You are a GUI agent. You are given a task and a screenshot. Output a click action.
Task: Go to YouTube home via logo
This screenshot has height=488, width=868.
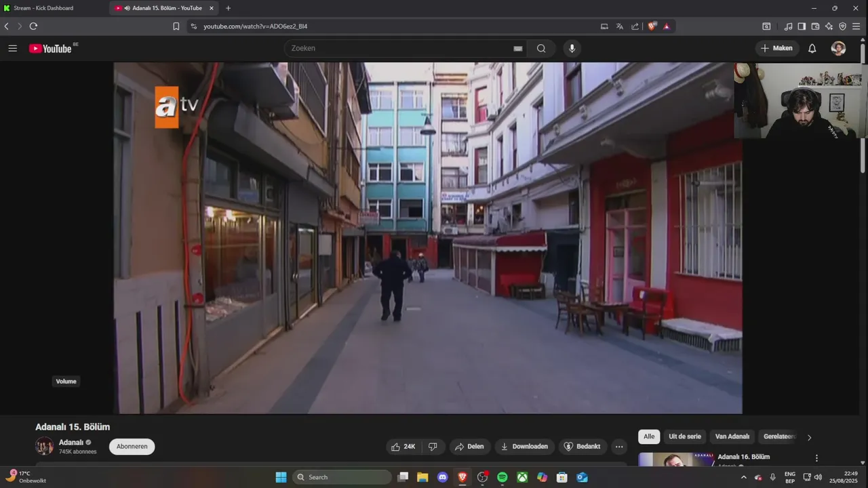point(50,48)
